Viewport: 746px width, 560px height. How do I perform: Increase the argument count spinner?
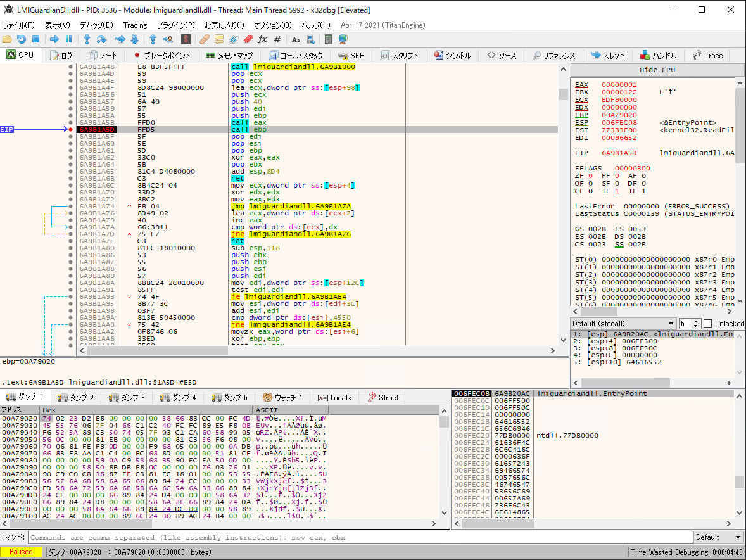pos(695,321)
